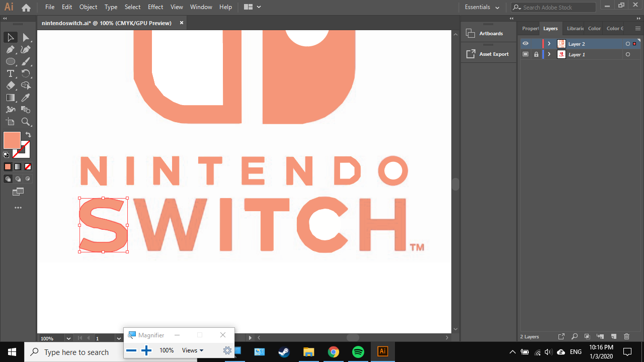Select the Direct Selection tool

click(26, 38)
